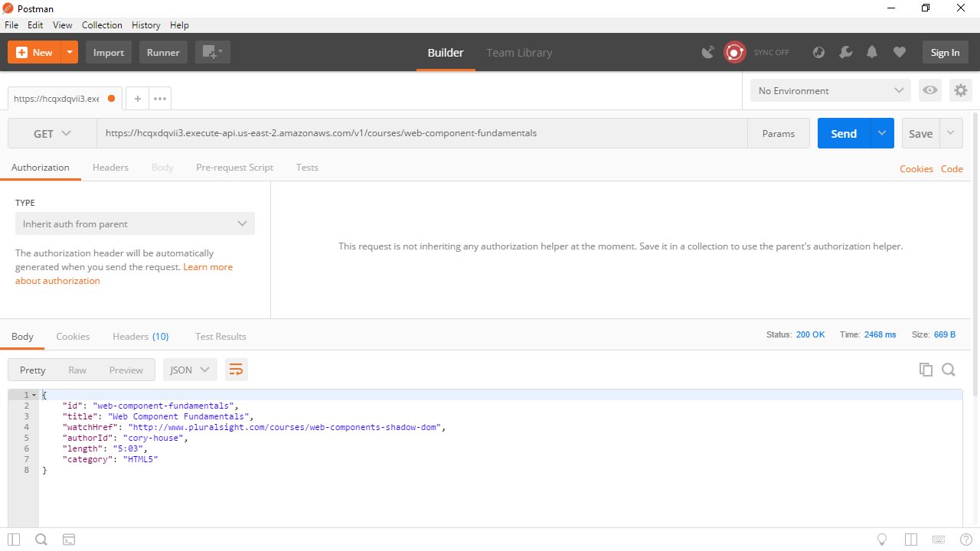
Task: Focus the request URL field
Action: point(422,133)
